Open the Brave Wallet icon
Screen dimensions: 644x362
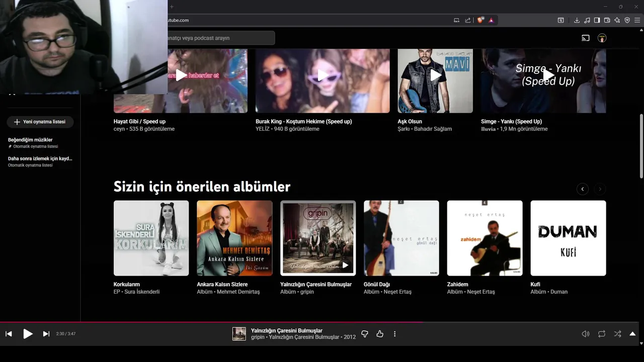(607, 20)
